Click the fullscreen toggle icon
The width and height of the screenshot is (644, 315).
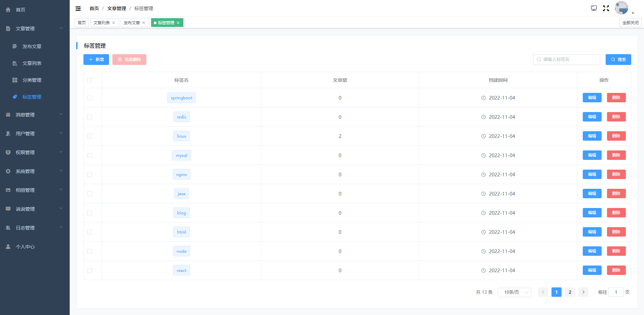[x=606, y=8]
